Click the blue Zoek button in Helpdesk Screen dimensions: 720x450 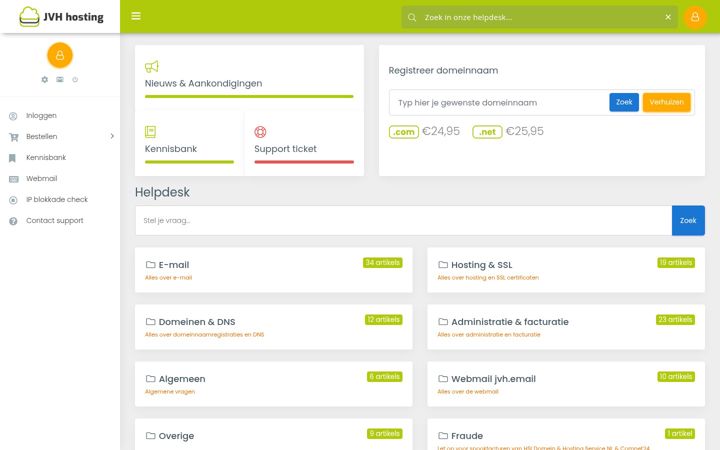pyautogui.click(x=688, y=220)
